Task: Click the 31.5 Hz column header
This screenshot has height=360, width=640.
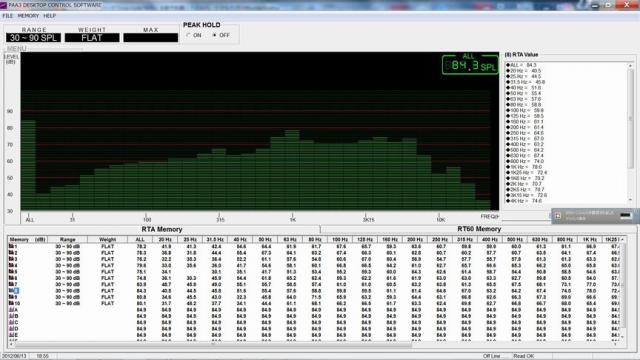Action: tap(215, 240)
